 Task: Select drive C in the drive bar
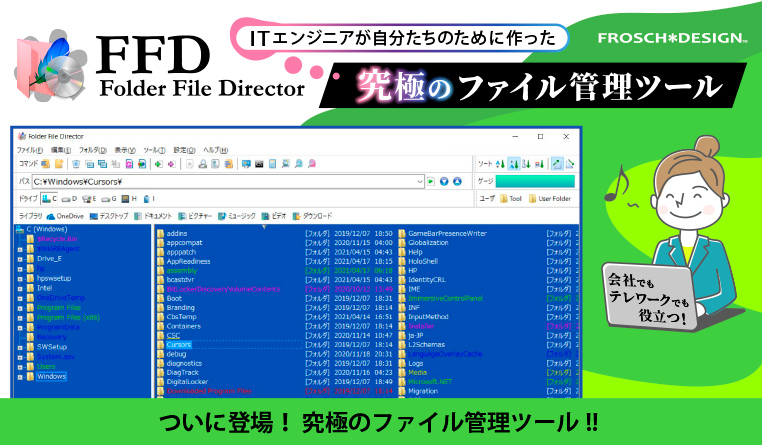(49, 198)
